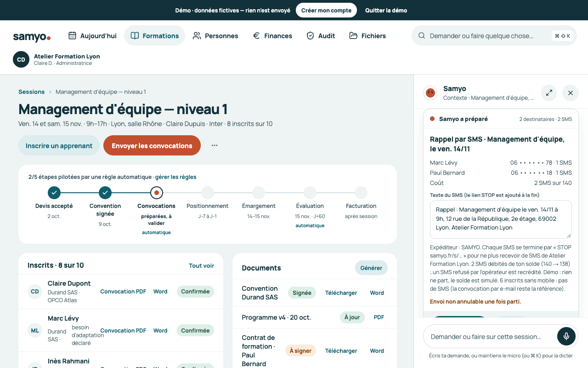Open Word file for Marc Lévy
Image resolution: width=588 pixels, height=368 pixels.
160,330
